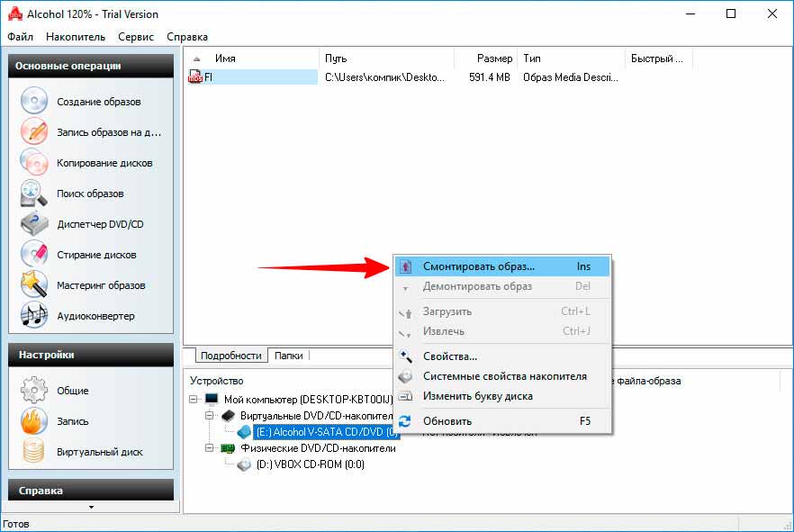Click the physical DVD/CD drives group icon
Screen dimensions: 794x532
click(228, 448)
